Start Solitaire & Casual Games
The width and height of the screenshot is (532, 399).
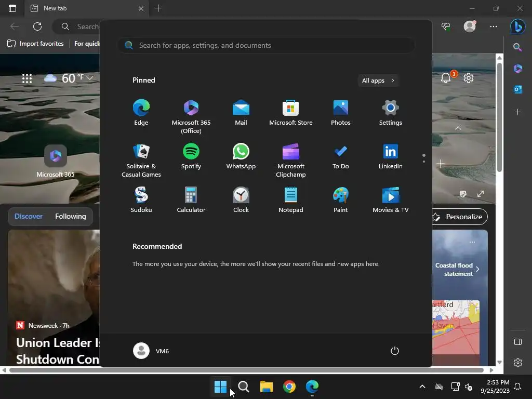click(x=141, y=161)
